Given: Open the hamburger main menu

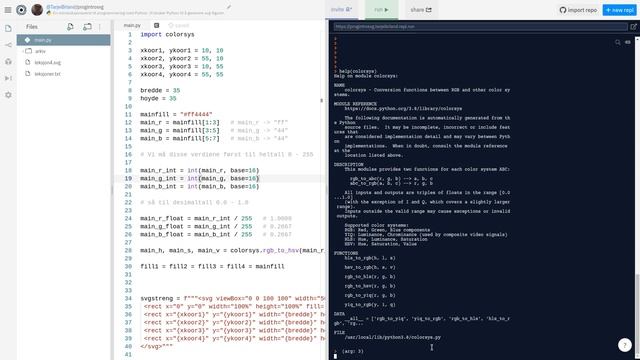Looking at the screenshot, I should click(x=8, y=10).
